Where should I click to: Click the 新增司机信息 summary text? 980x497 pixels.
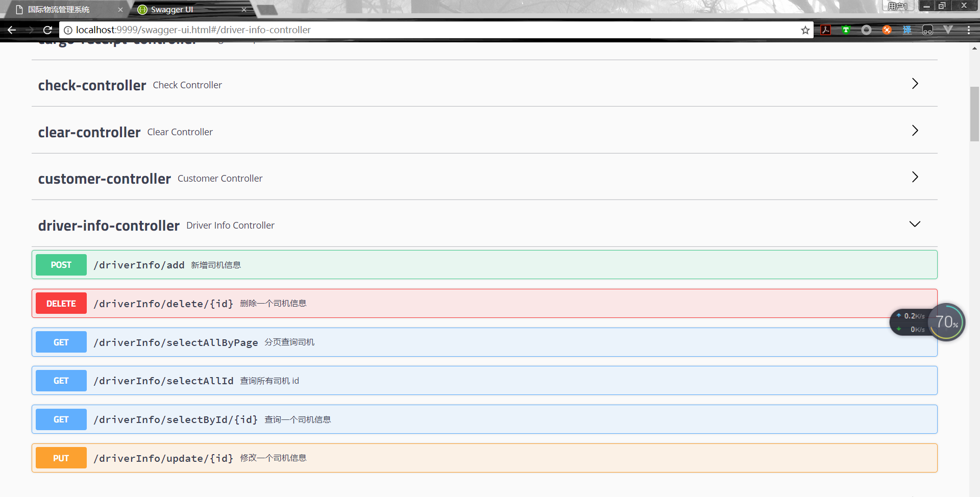pos(216,265)
